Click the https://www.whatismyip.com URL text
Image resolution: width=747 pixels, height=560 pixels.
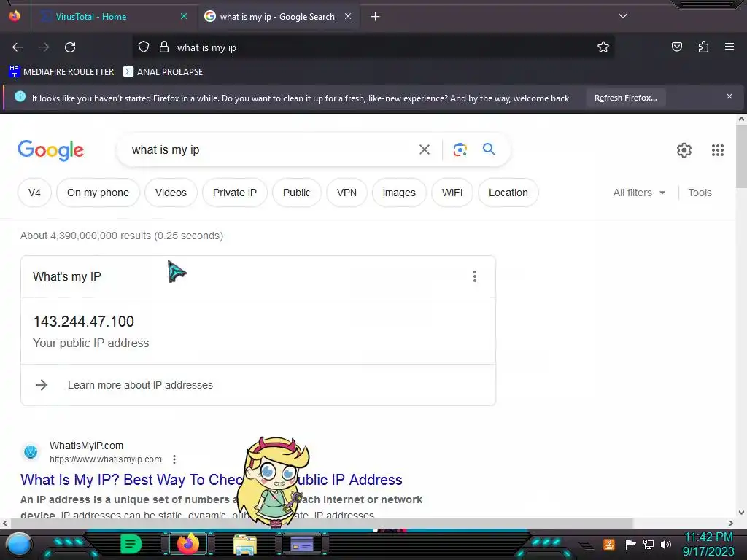click(106, 459)
